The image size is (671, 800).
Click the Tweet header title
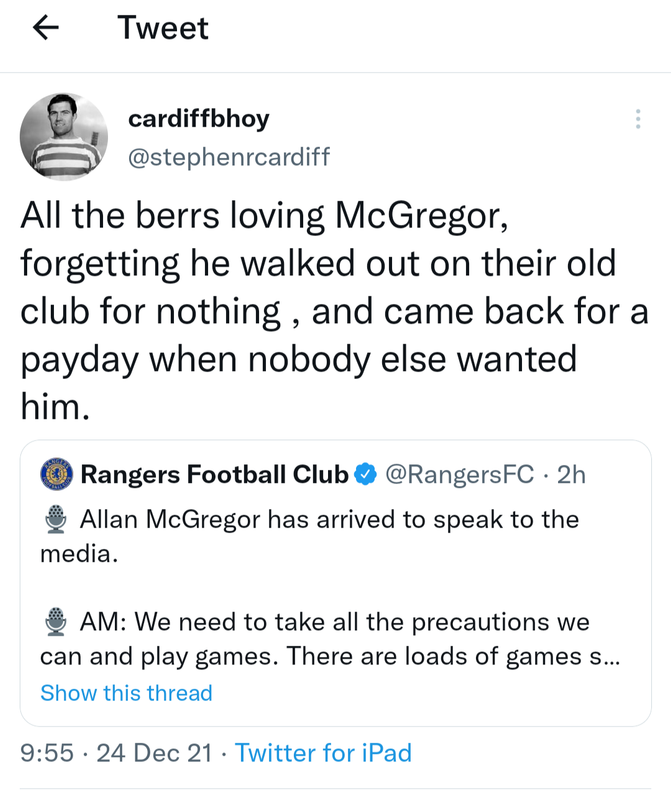(163, 28)
